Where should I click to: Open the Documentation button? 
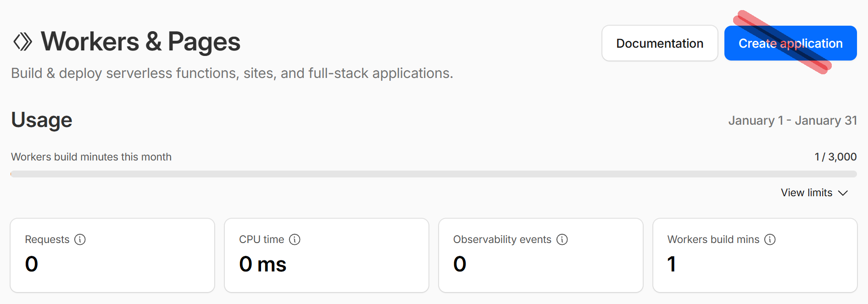659,44
